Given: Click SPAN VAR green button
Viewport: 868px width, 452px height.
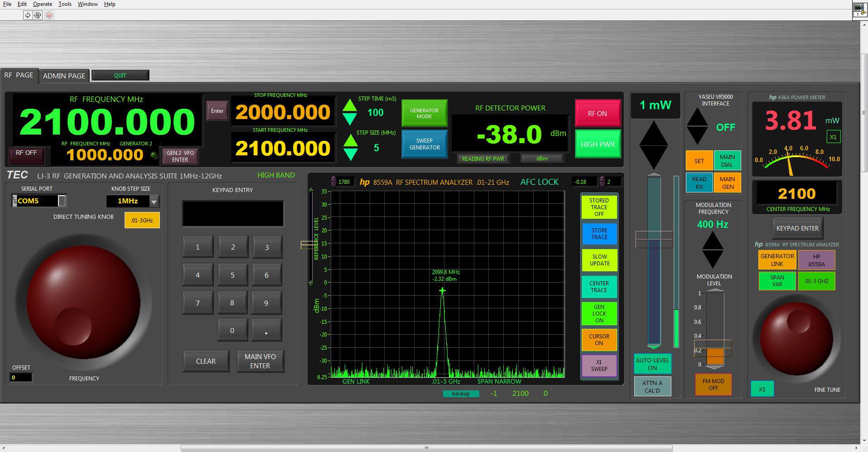Looking at the screenshot, I should click(777, 281).
